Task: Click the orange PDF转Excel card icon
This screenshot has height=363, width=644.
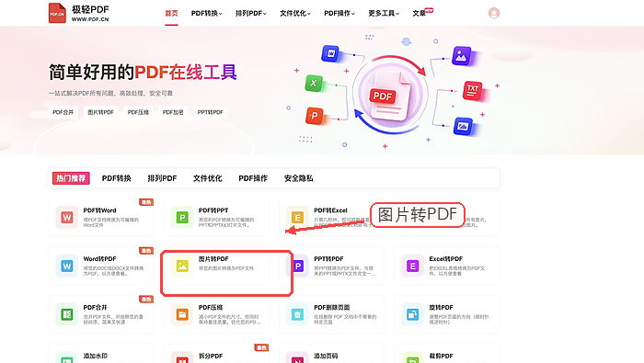Action: click(297, 217)
